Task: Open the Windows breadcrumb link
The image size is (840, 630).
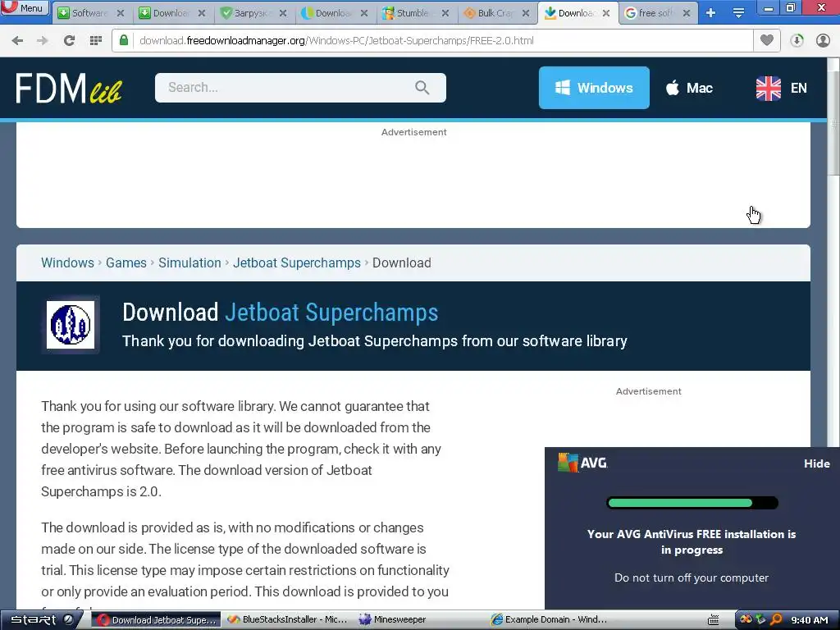Action: (67, 263)
